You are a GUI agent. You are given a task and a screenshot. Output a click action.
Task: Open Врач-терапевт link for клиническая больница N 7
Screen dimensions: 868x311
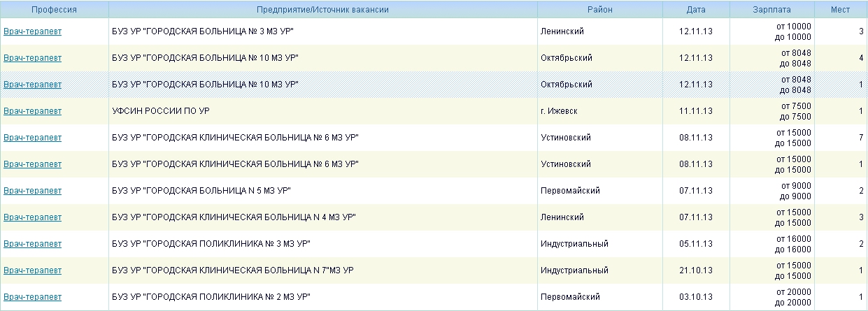coord(32,270)
